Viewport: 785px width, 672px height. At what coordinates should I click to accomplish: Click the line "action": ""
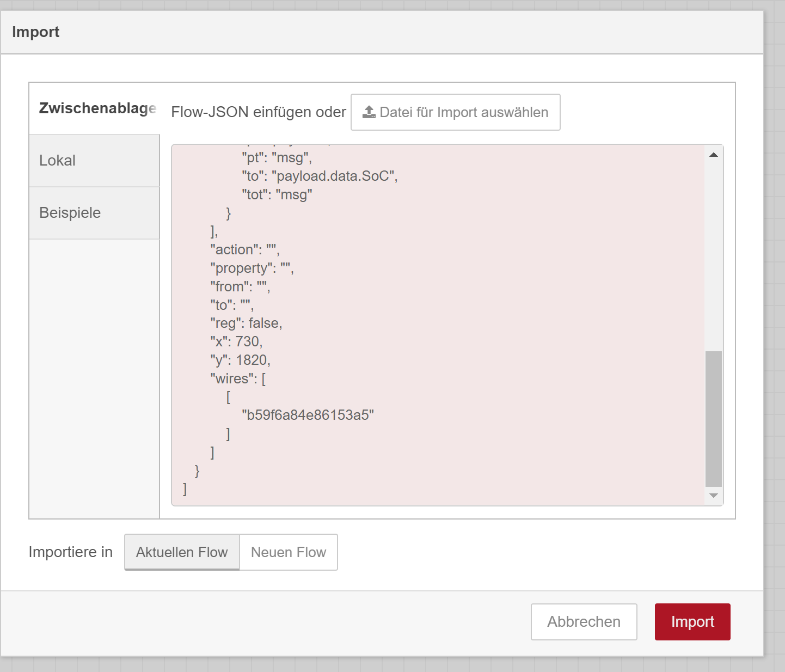(245, 250)
